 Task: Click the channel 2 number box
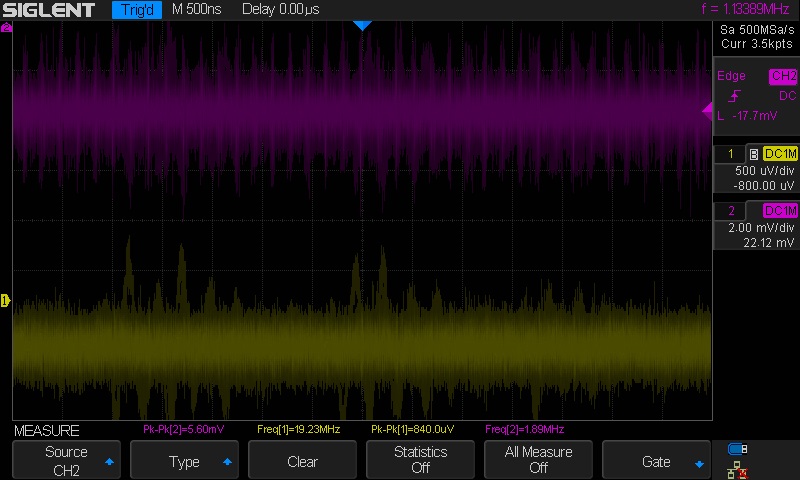pyautogui.click(x=730, y=211)
